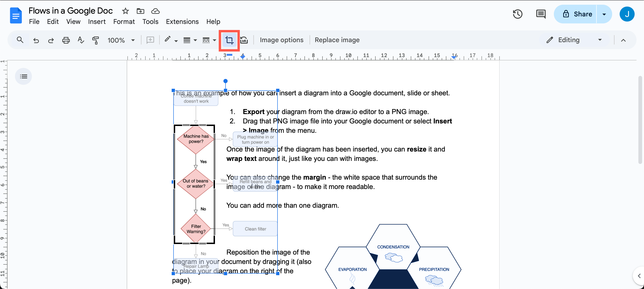
Task: Click the J account avatar
Action: tap(627, 14)
